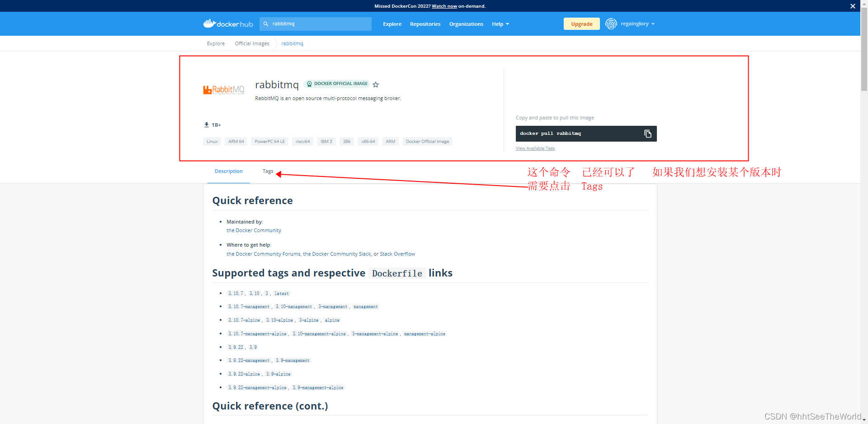Click Watch now link in banner
Image resolution: width=868 pixels, height=424 pixels.
click(x=444, y=6)
